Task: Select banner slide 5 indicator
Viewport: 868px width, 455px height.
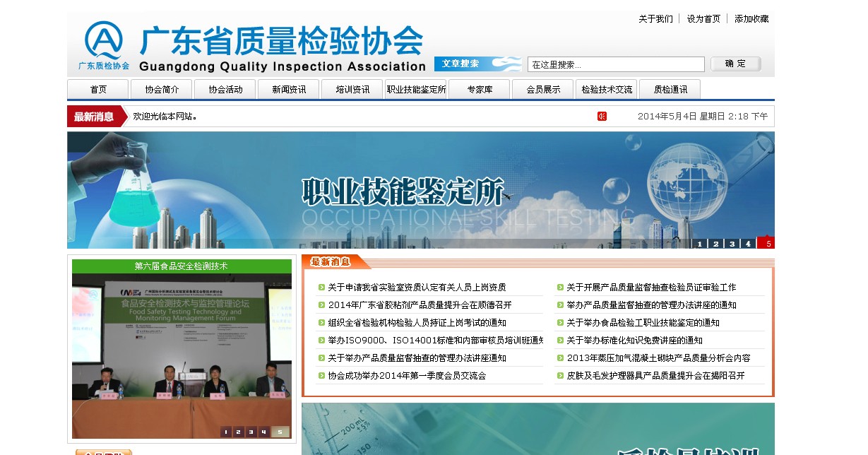Action: [x=767, y=243]
